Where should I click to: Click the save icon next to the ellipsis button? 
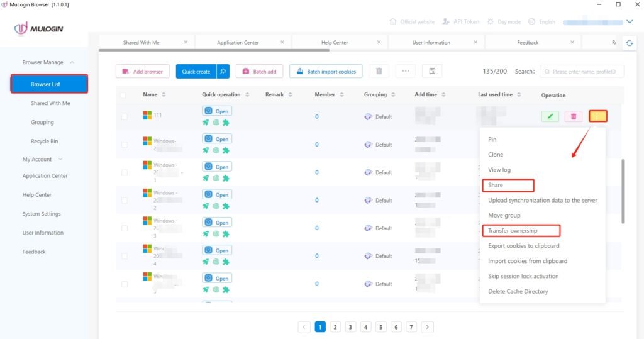tap(432, 72)
